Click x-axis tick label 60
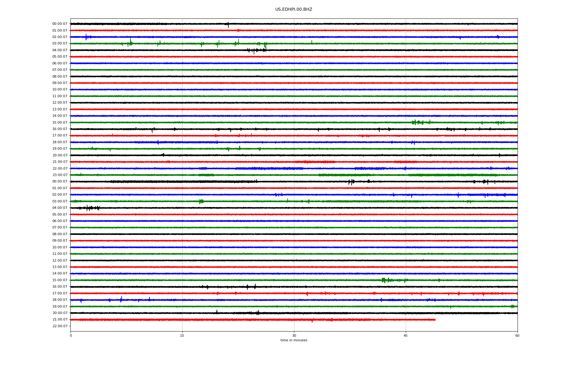Viewport: 588px width, 368px height. click(x=517, y=335)
